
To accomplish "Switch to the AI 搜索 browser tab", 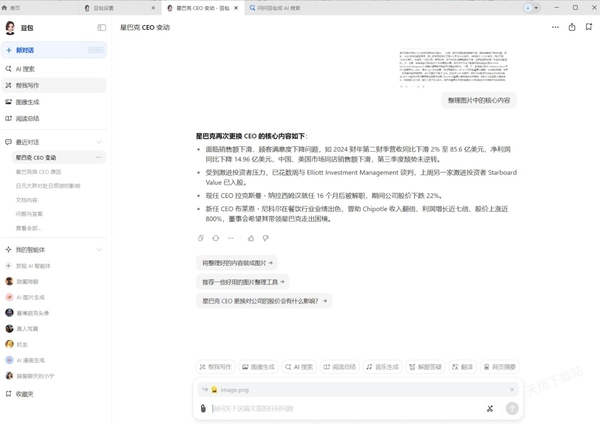I will click(x=276, y=8).
